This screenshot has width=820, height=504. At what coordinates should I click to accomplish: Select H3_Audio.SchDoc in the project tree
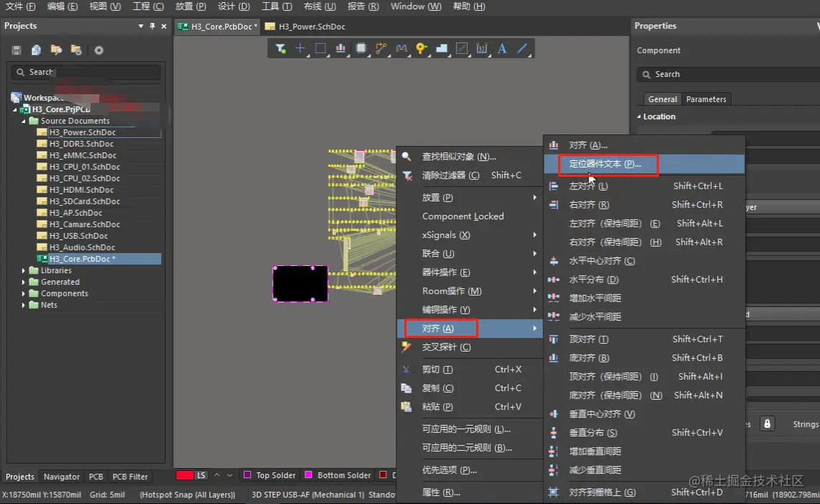(81, 247)
